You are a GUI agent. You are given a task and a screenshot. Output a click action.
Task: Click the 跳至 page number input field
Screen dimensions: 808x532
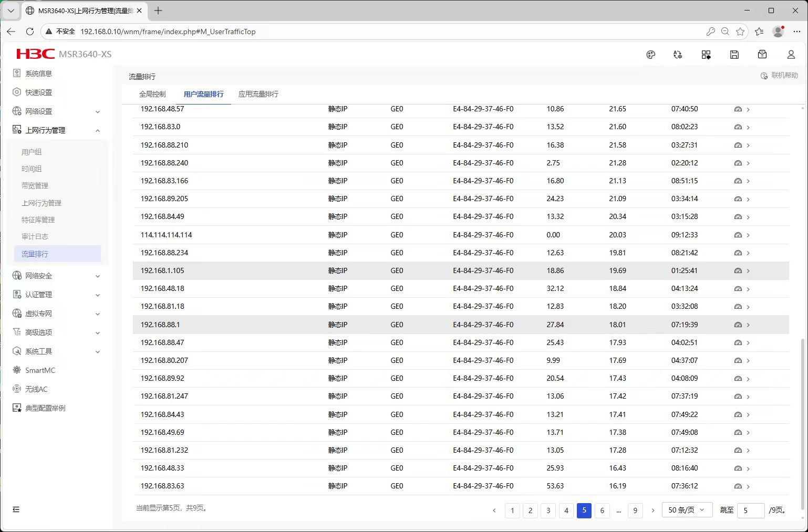coord(750,510)
